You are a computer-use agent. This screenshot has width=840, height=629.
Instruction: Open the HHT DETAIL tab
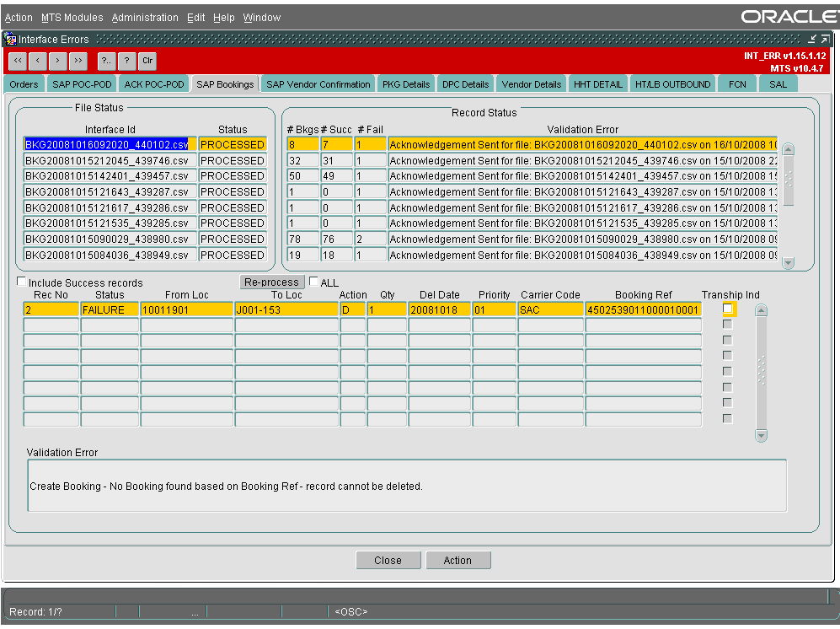click(x=598, y=84)
